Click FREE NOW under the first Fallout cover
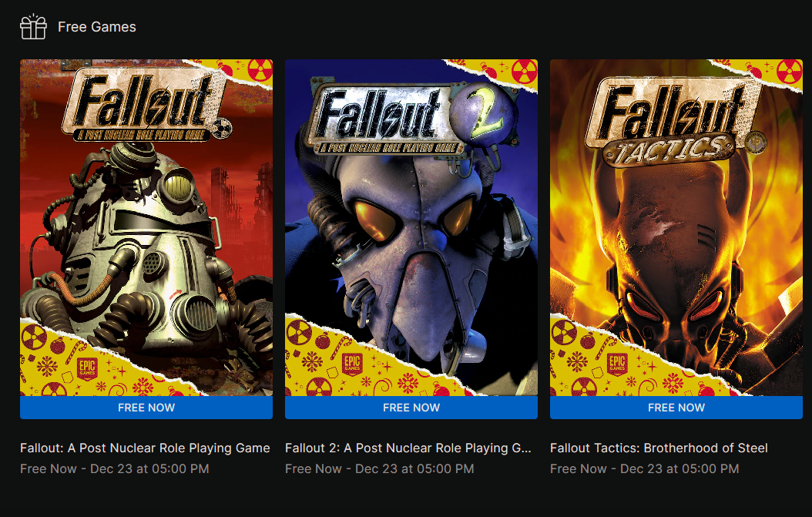812x517 pixels. [146, 408]
